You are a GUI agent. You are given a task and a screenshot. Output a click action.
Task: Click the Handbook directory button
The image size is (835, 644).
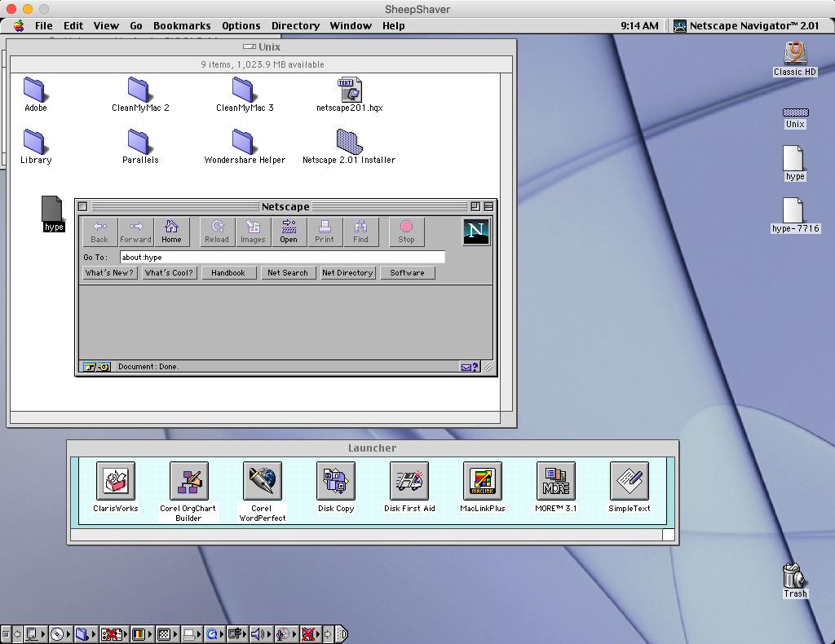point(228,272)
